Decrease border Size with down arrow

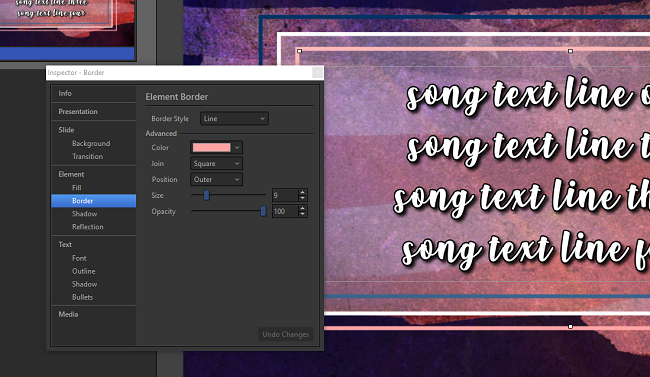pyautogui.click(x=303, y=198)
